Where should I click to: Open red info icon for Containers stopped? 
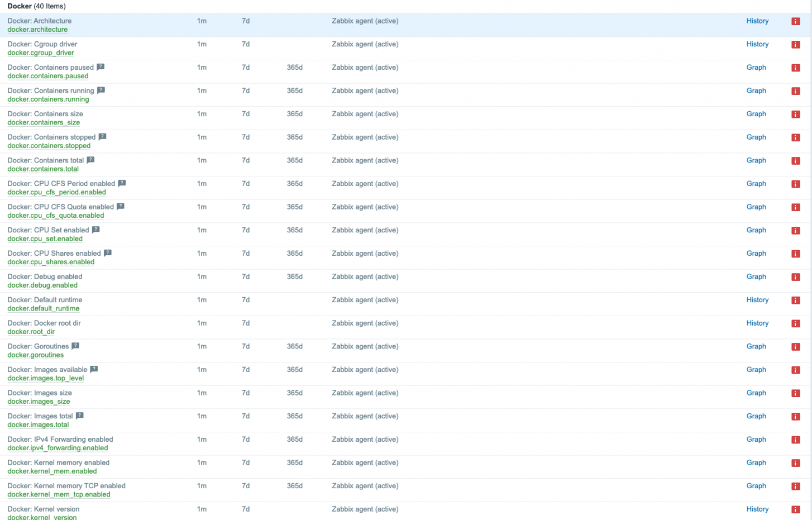click(x=796, y=137)
